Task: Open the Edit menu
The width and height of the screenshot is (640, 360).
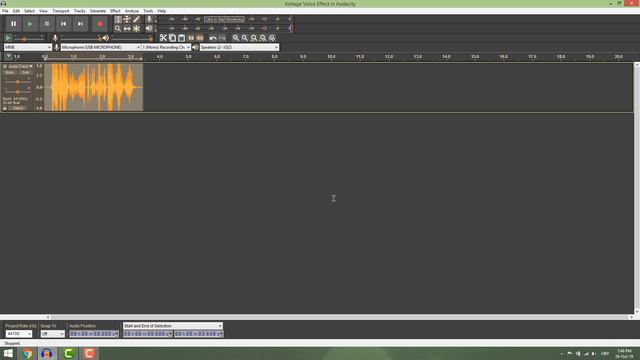Action: pos(16,11)
